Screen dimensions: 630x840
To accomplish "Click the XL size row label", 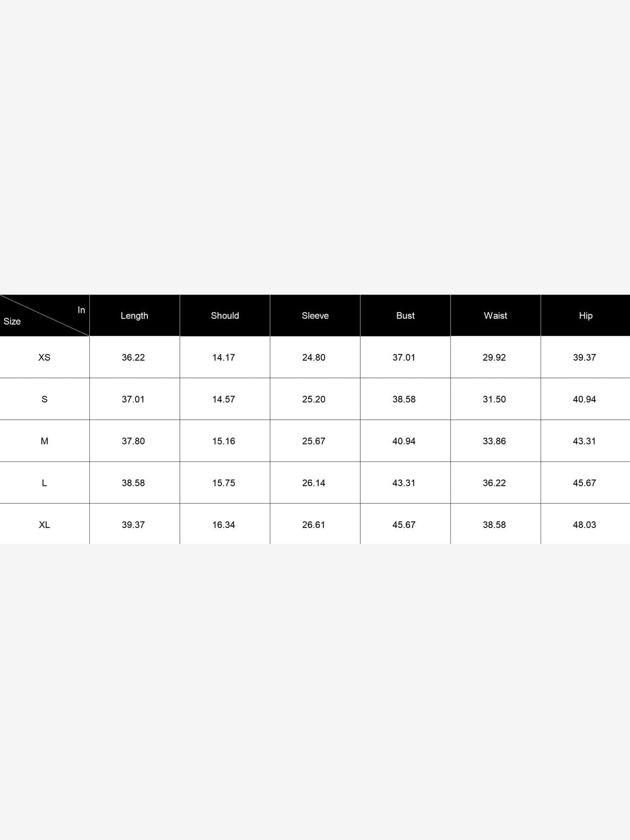I will tap(44, 525).
